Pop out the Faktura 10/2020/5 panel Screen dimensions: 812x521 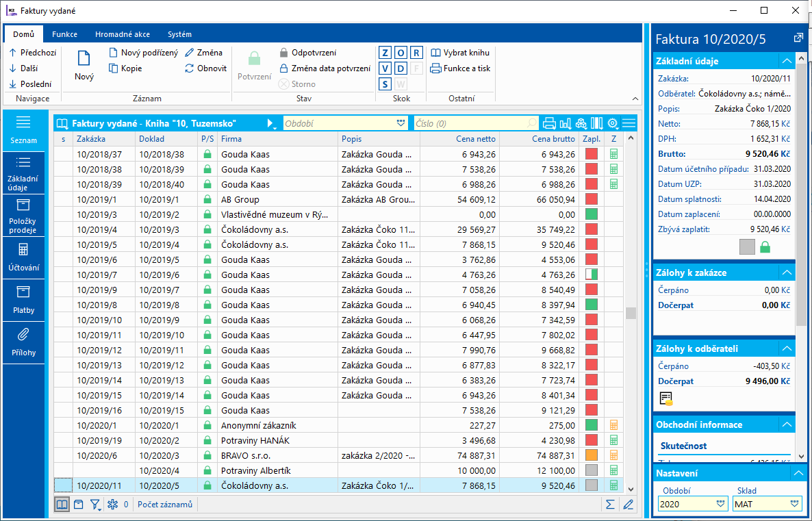(798, 38)
